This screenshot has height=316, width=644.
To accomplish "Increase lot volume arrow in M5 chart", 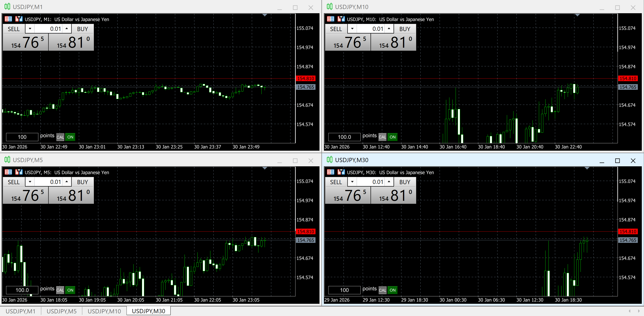I will coord(67,182).
